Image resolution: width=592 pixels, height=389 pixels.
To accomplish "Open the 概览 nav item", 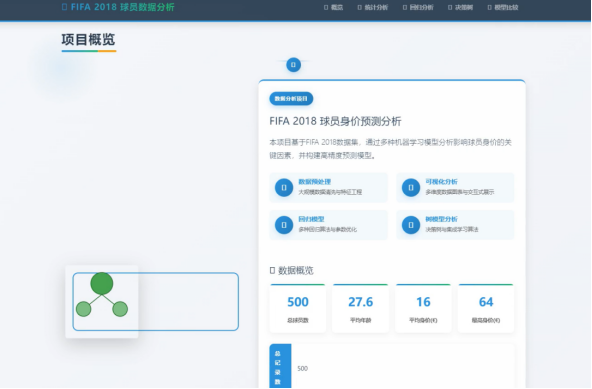I will (x=333, y=8).
